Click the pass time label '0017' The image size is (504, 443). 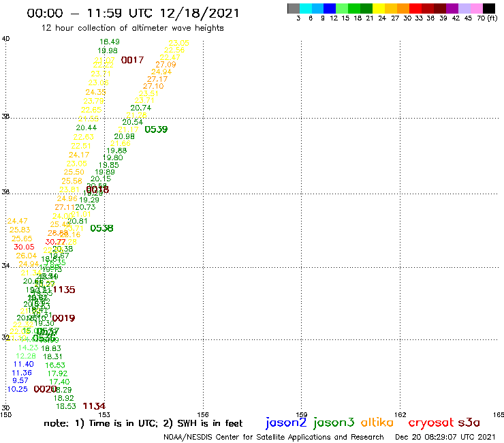pyautogui.click(x=132, y=60)
